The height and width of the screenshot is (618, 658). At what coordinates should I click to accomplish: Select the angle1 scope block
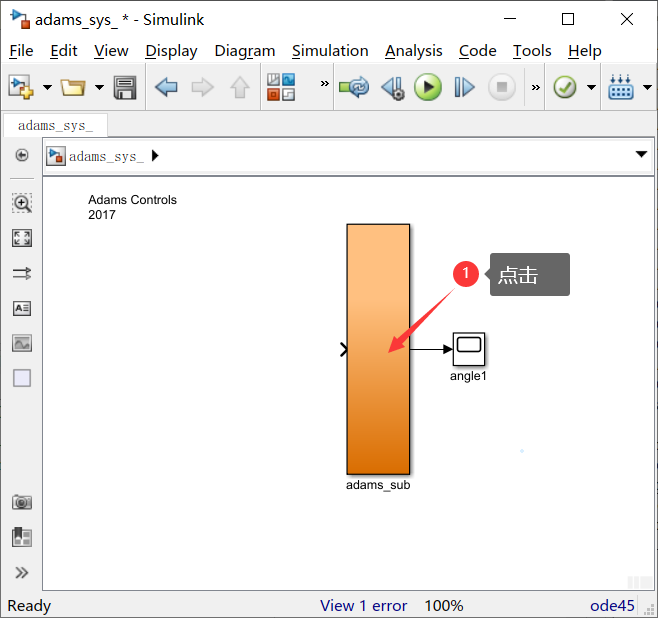click(x=469, y=349)
